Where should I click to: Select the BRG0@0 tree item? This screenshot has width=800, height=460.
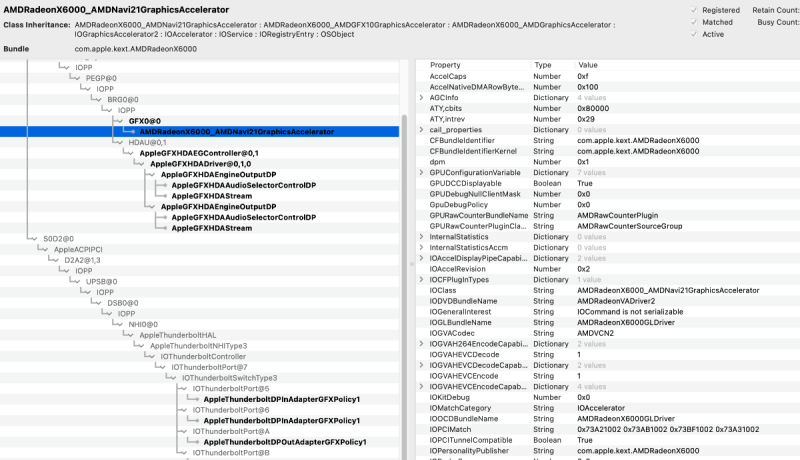(x=122, y=99)
